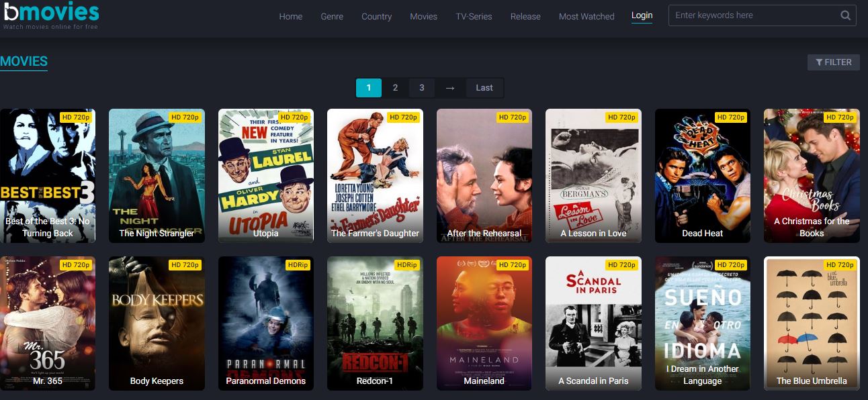Open A Scandal in Paris poster
This screenshot has width=868, height=400.
coord(593,323)
